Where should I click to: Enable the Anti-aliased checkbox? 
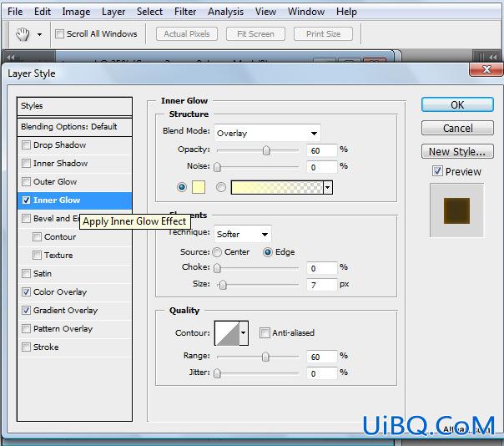(x=265, y=332)
